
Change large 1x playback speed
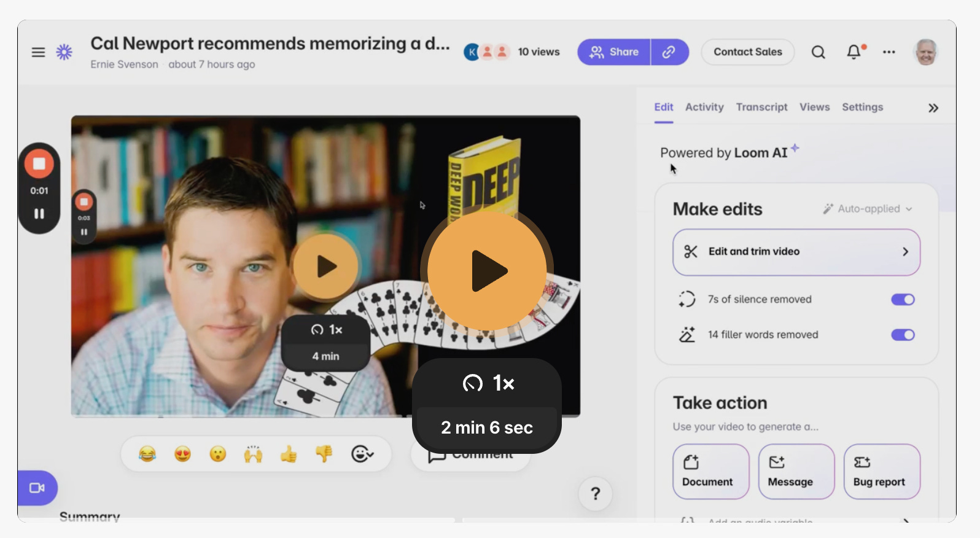488,383
